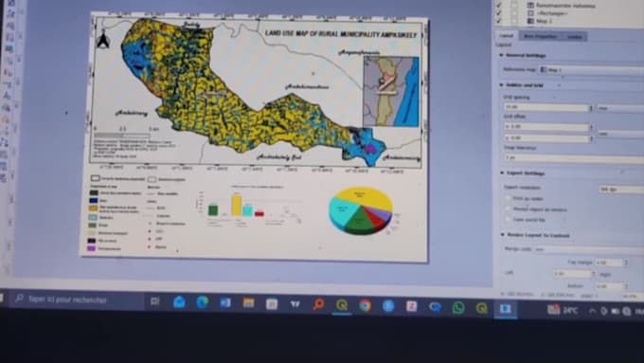Open File Explorer from taskbar
The image size is (644, 363).
(x=248, y=303)
